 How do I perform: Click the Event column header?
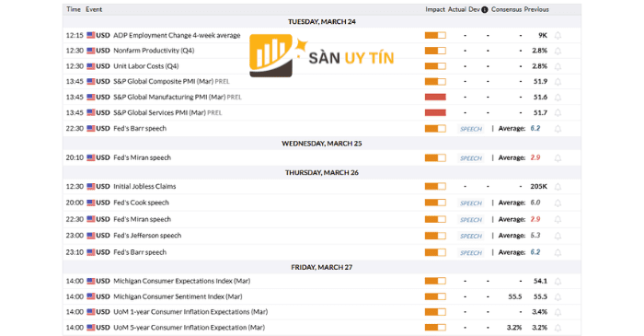[x=94, y=9]
